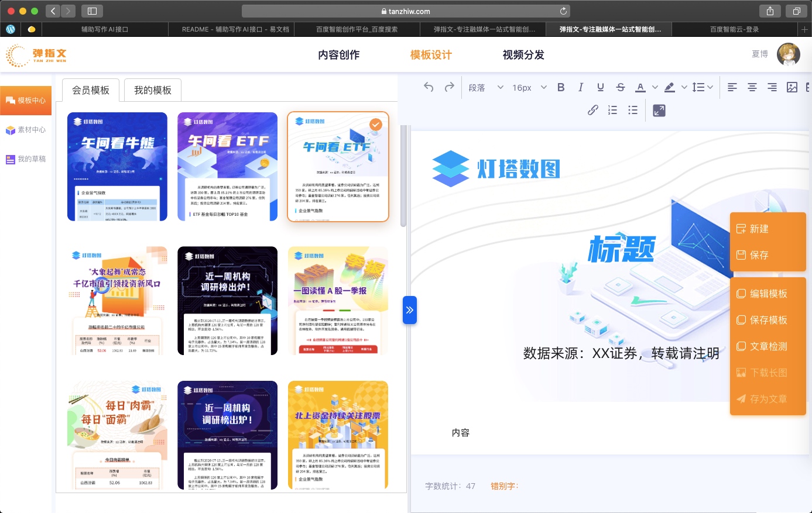Apply strikethrough formatting
This screenshot has width=812, height=513.
pyautogui.click(x=621, y=87)
